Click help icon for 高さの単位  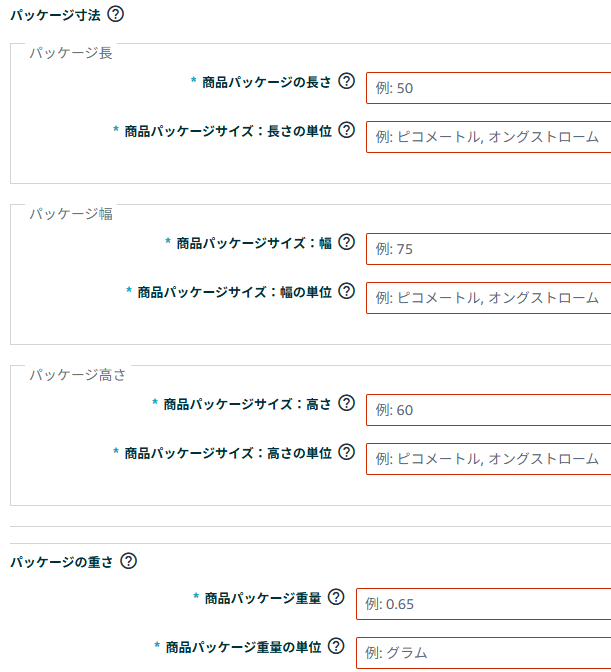[x=347, y=452]
